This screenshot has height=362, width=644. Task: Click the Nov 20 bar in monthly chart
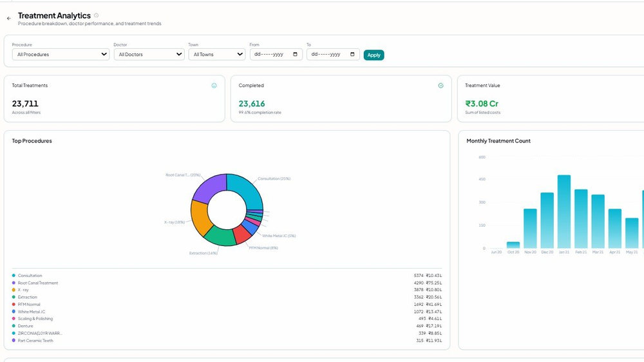530,229
